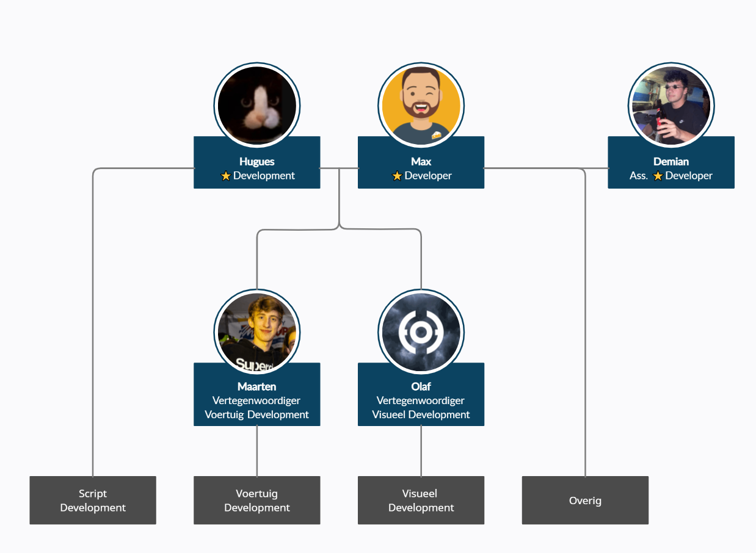The image size is (756, 553).
Task: Click "Visueel Development" role text on Olaf's card
Action: coord(421,414)
